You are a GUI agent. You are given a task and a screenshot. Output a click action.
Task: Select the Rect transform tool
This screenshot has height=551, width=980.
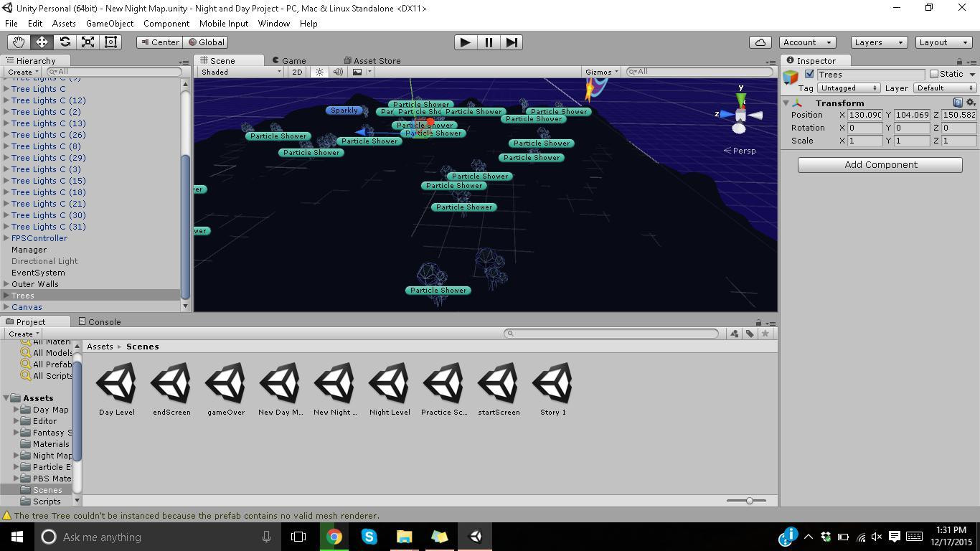110,42
